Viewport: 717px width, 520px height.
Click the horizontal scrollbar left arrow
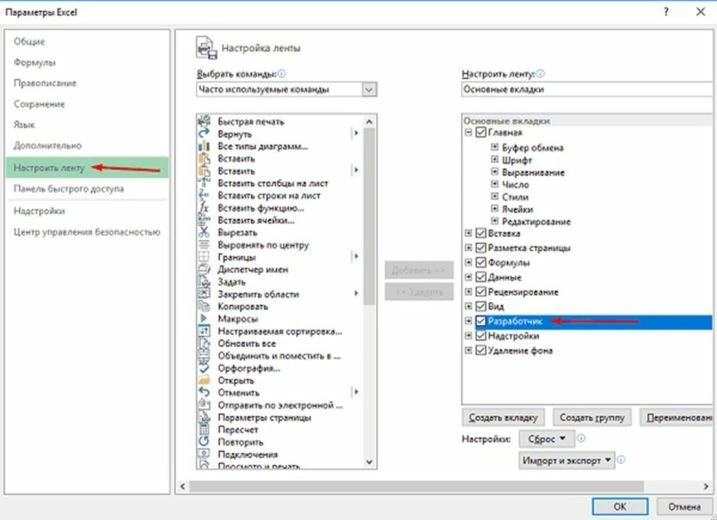[182, 486]
